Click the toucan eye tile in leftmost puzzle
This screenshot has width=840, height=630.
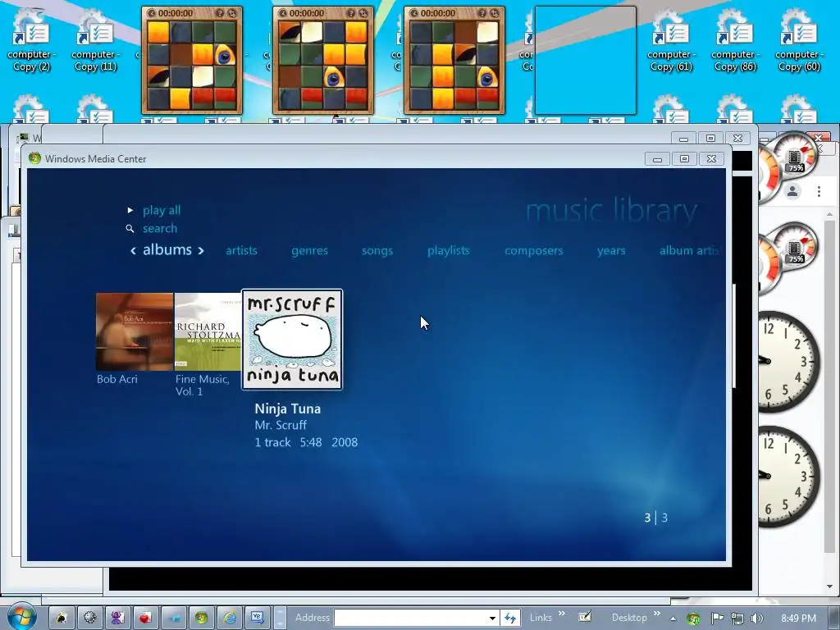coord(226,54)
